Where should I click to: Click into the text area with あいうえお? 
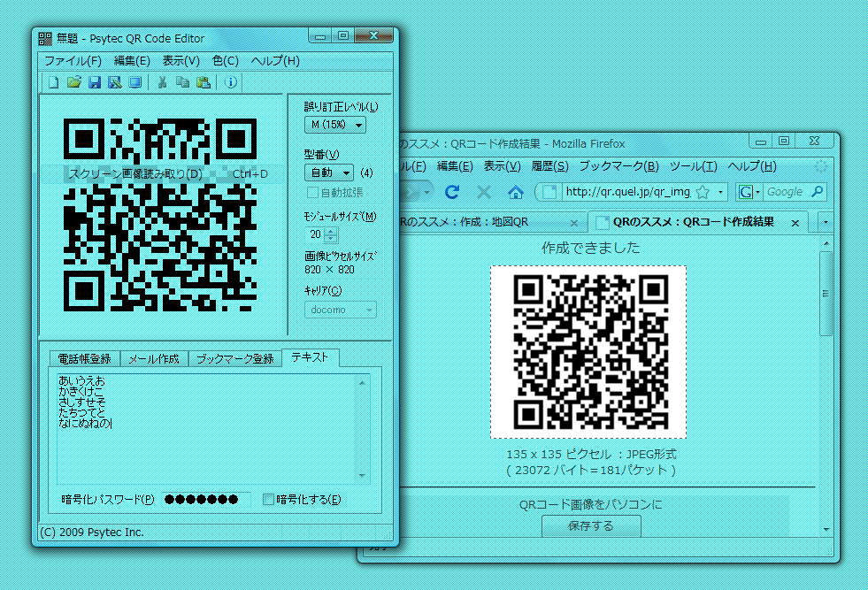tap(207, 429)
